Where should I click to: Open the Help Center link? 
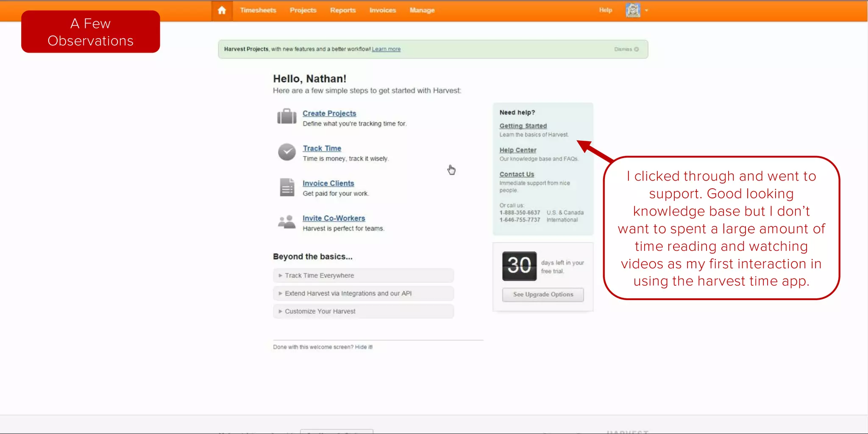coord(518,150)
